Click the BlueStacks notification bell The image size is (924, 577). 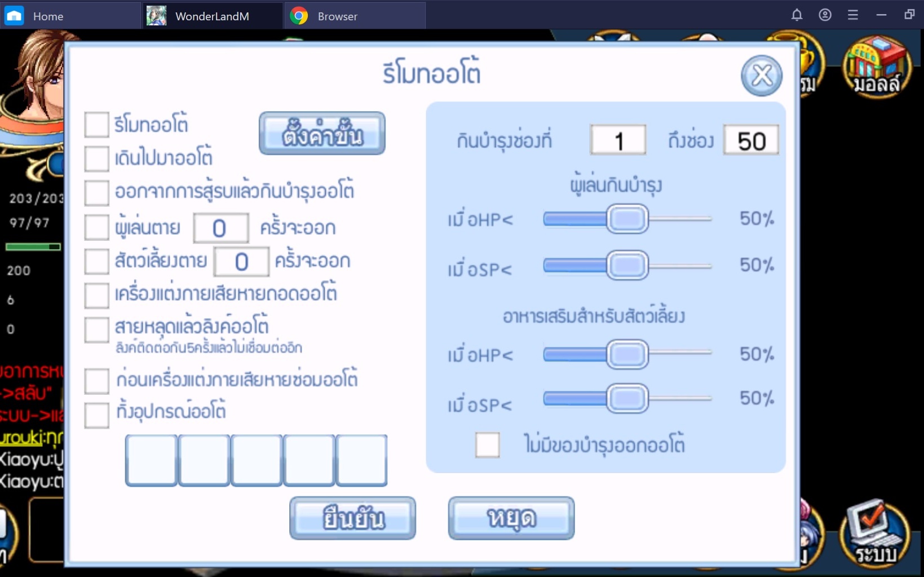point(797,15)
